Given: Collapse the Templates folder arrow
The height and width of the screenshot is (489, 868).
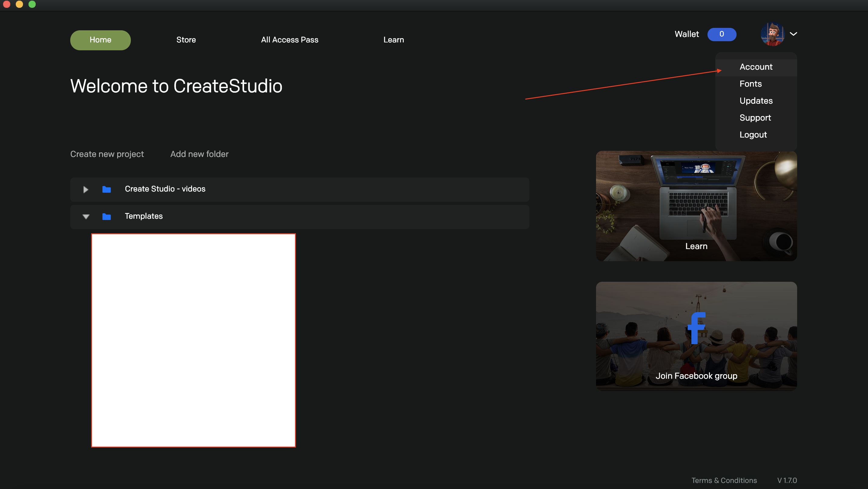Looking at the screenshot, I should tap(86, 217).
